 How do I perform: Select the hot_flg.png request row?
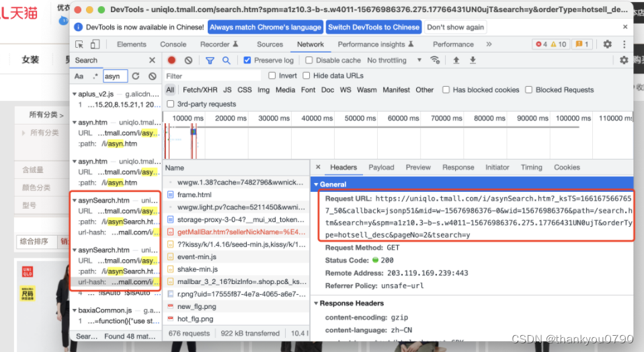pos(236,319)
